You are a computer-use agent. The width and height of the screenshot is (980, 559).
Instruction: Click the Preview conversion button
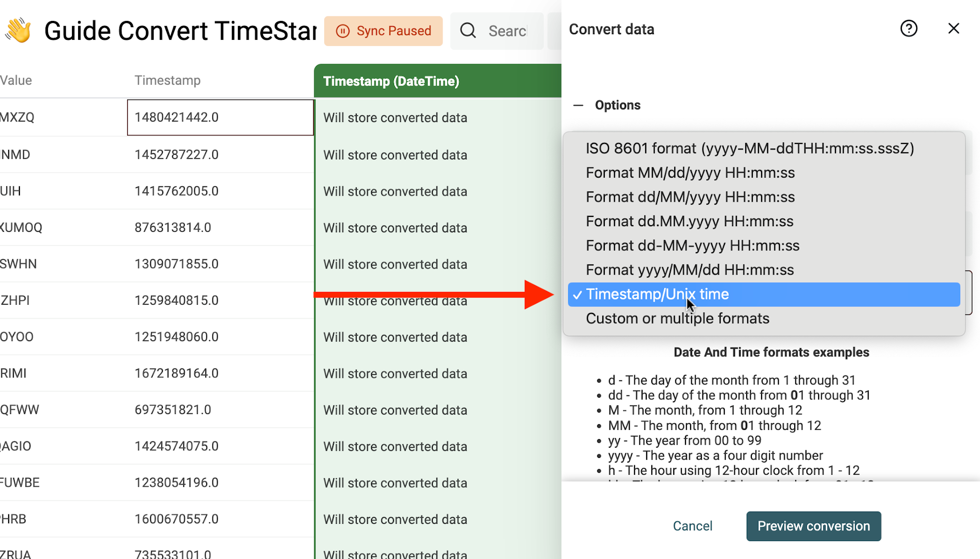tap(813, 526)
